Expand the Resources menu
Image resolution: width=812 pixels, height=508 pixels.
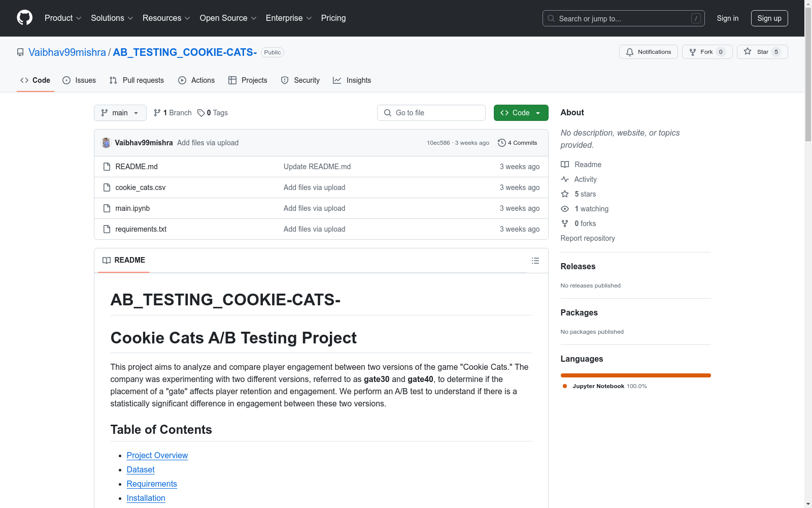(166, 18)
